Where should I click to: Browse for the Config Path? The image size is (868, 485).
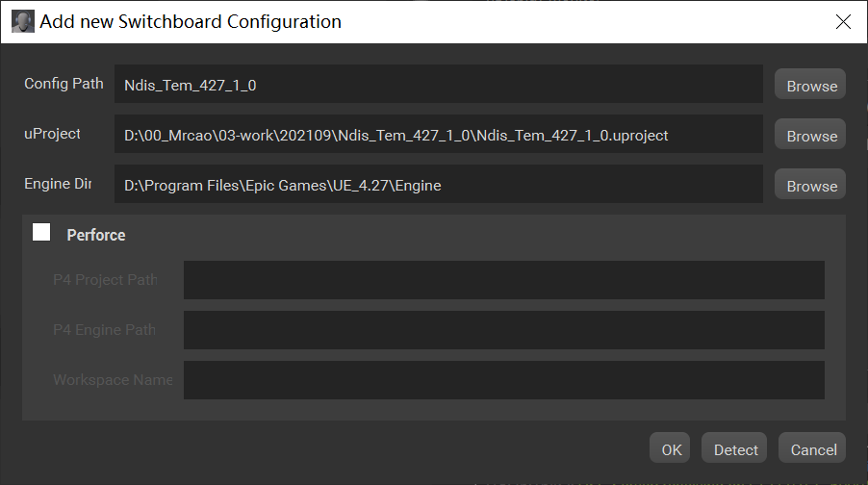[810, 84]
